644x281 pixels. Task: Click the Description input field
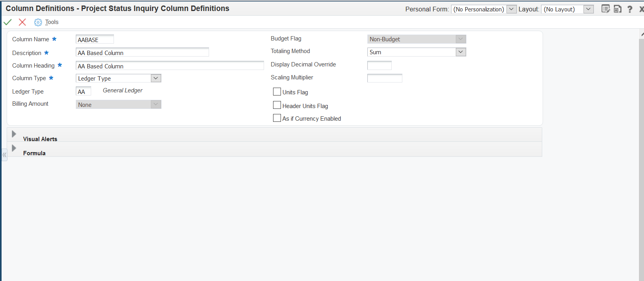coord(142,52)
